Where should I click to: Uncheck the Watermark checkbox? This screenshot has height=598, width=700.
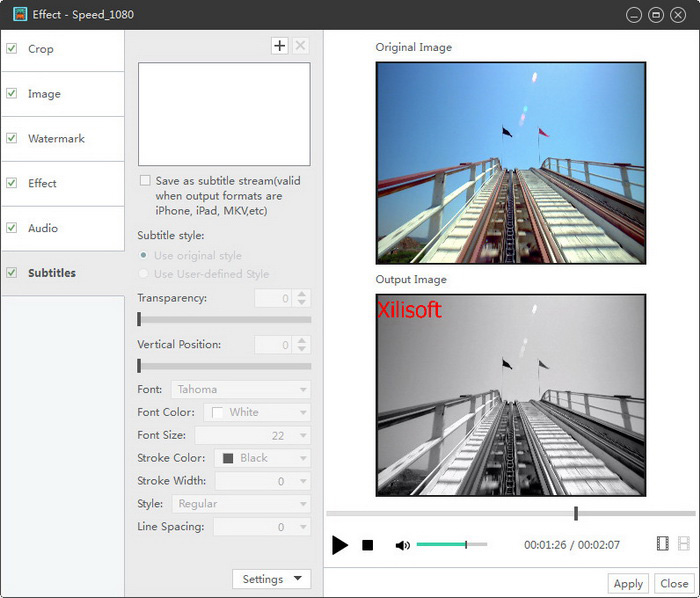point(12,139)
